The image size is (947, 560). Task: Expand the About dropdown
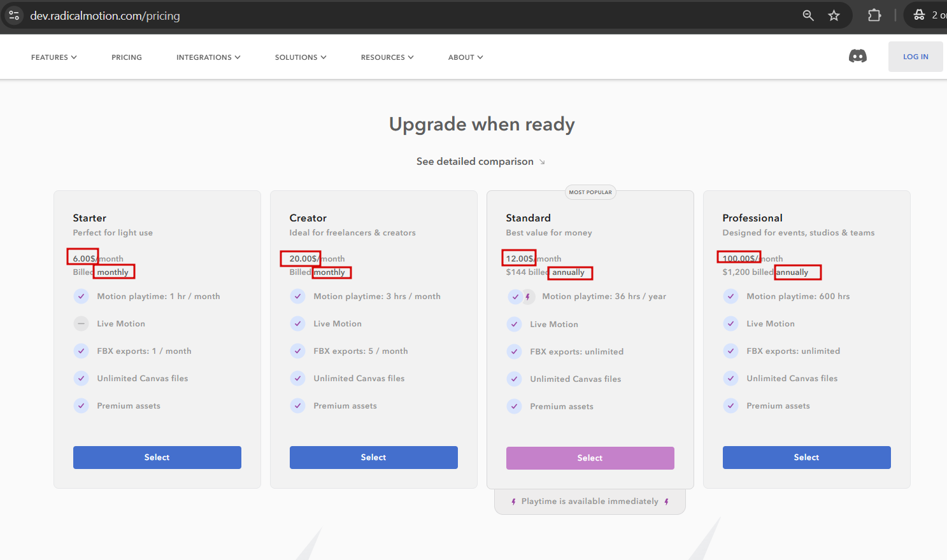[466, 57]
